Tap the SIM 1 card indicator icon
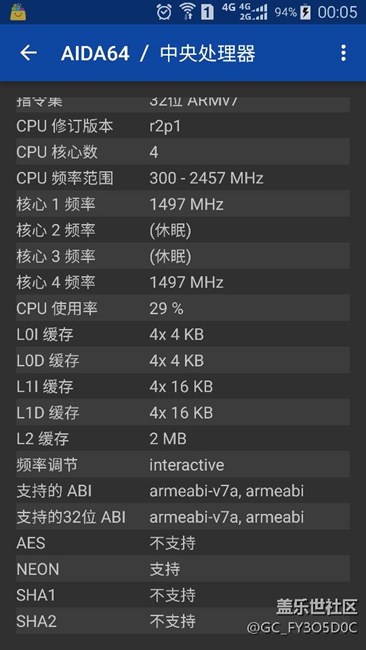 (207, 12)
